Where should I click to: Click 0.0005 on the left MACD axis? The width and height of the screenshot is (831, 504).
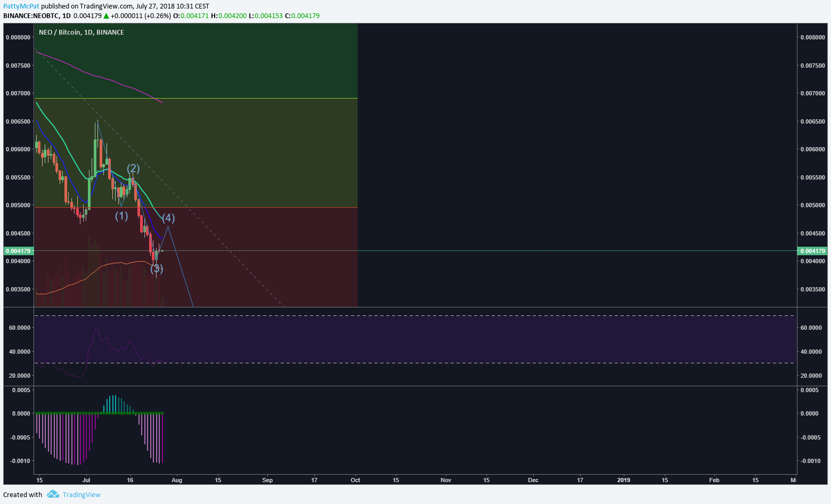(21, 390)
